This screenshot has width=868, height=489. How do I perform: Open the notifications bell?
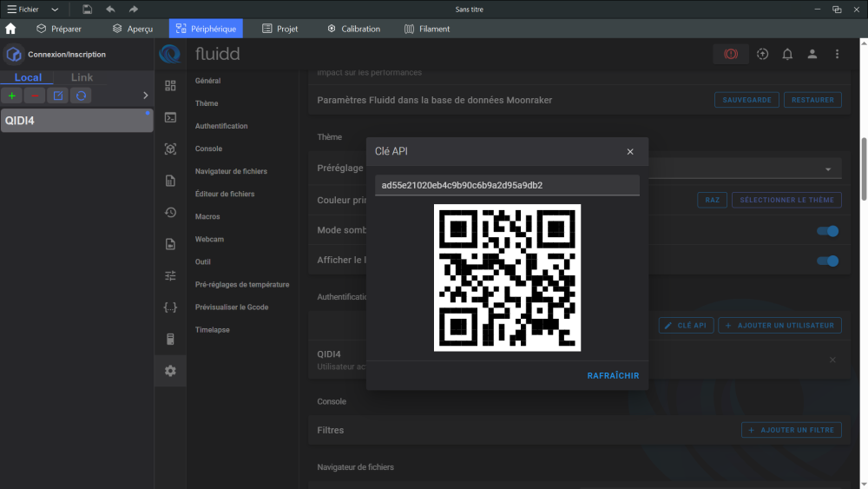click(787, 54)
